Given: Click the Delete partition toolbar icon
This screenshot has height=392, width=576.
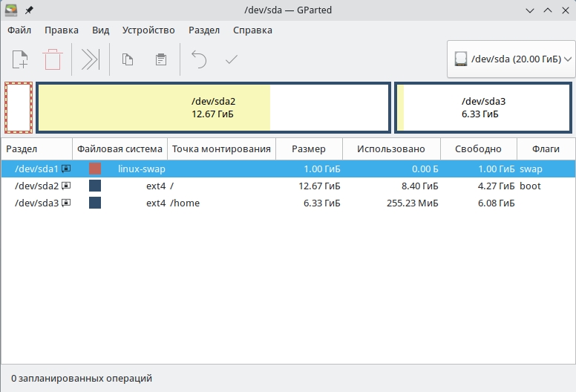Looking at the screenshot, I should pyautogui.click(x=53, y=59).
